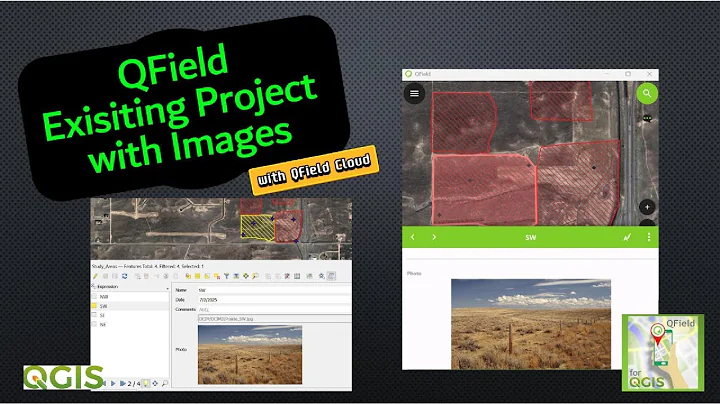Select all features in attribute table
Image resolution: width=720 pixels, height=404 pixels.
click(x=197, y=276)
